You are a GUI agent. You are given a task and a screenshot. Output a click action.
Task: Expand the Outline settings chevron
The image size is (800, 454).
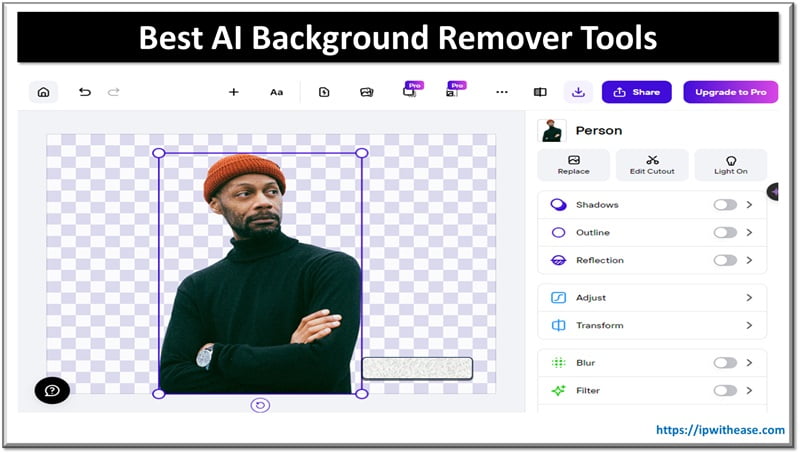[749, 233]
